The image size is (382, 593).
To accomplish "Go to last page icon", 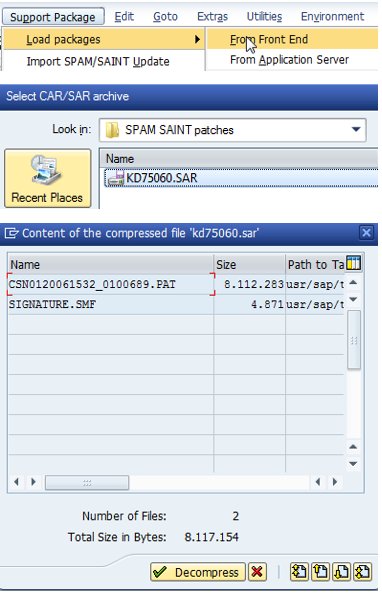I will pos(363,572).
